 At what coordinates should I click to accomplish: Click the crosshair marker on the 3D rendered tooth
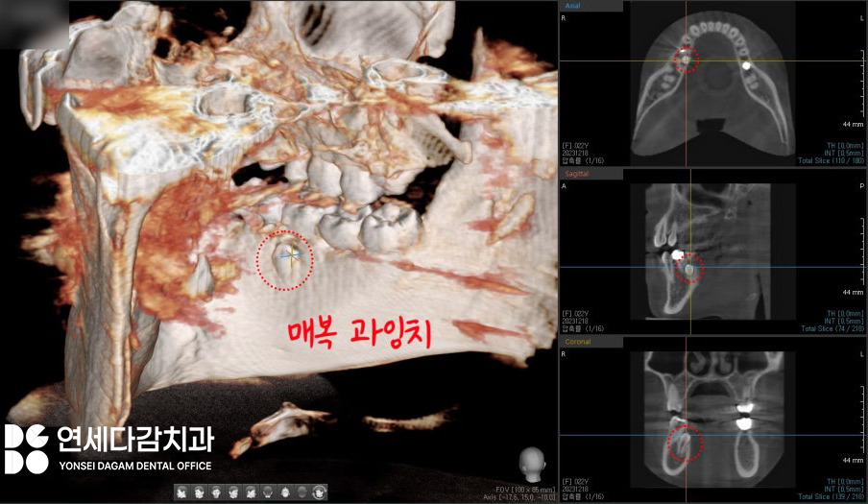[x=291, y=255]
